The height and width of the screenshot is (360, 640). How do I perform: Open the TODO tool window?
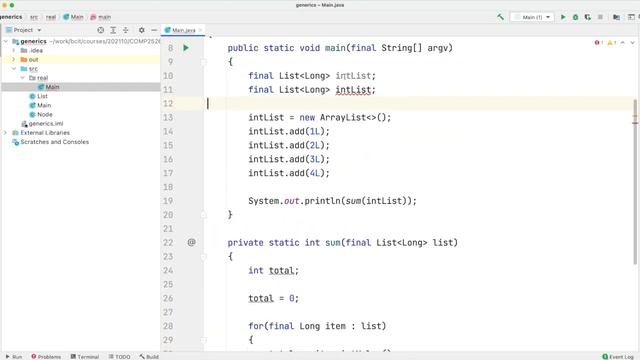tap(119, 356)
